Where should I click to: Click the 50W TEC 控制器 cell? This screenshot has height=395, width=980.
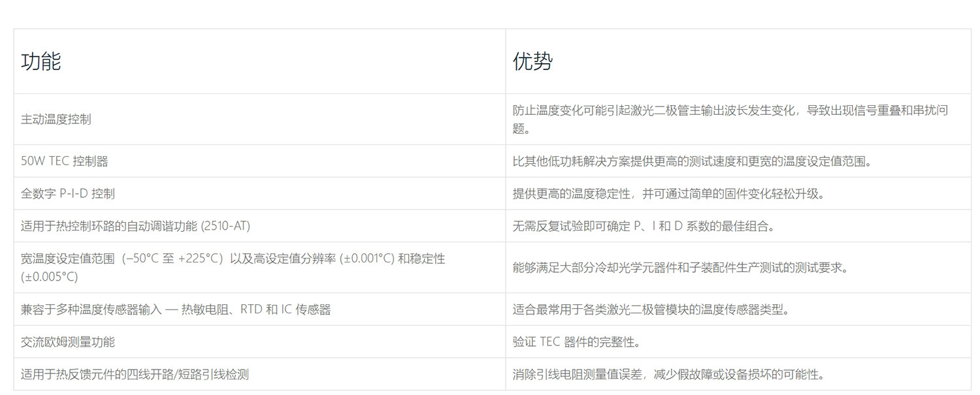[259, 161]
